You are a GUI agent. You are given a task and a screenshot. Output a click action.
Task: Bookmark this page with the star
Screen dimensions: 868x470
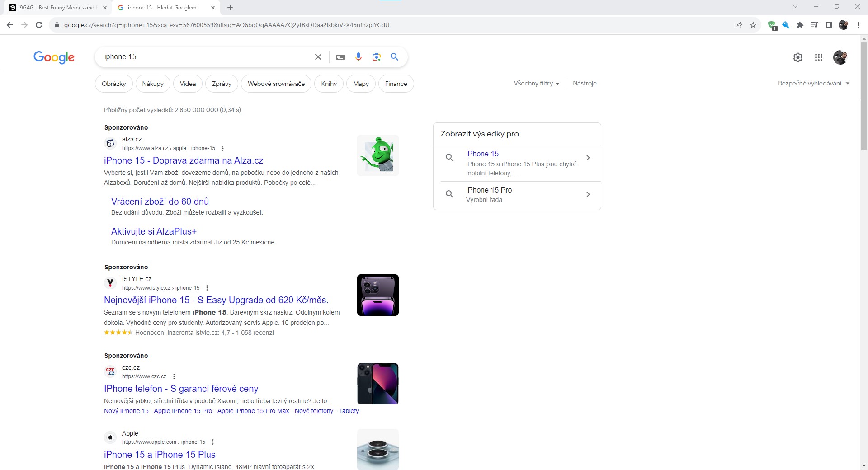753,25
